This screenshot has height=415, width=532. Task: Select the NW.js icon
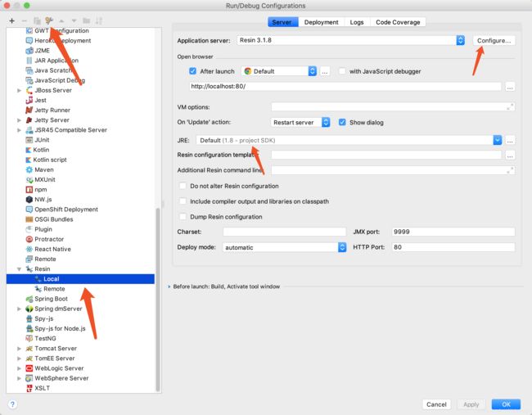(29, 199)
